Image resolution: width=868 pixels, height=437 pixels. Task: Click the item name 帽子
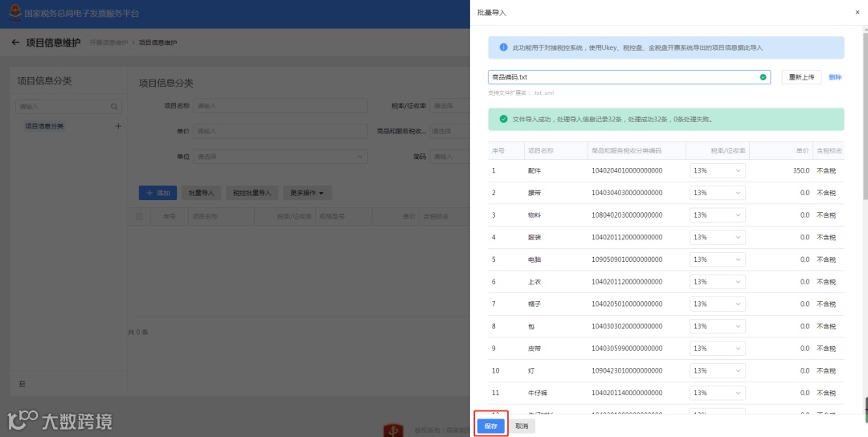534,304
